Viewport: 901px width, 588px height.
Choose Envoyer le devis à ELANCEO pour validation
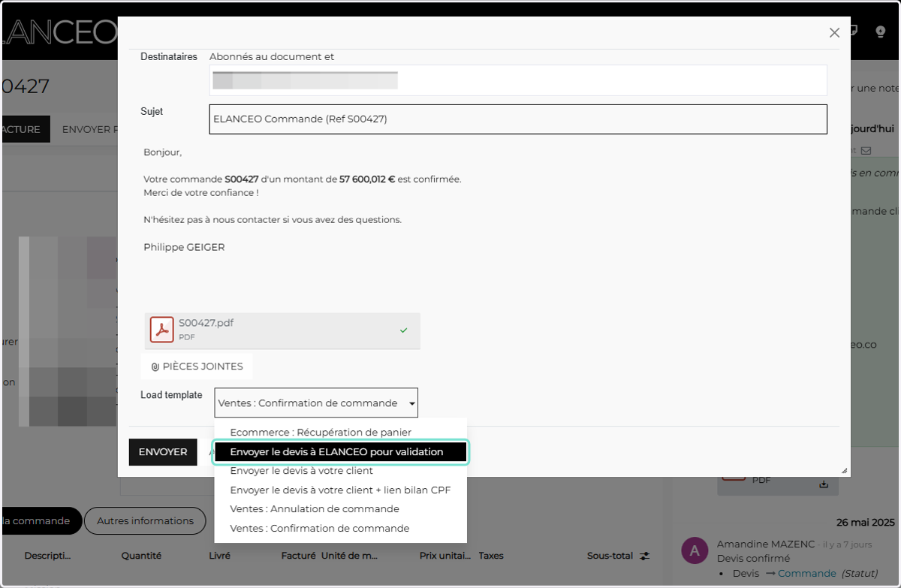click(341, 451)
